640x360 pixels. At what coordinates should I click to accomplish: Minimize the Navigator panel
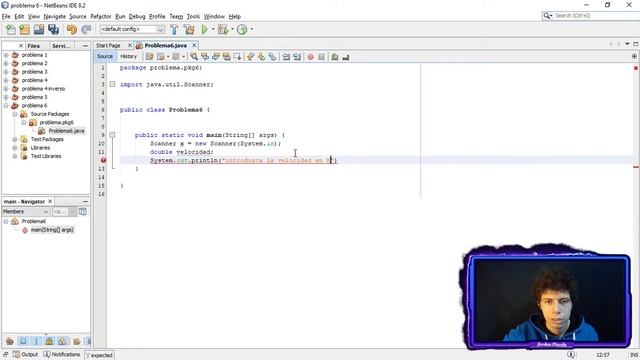tap(85, 202)
